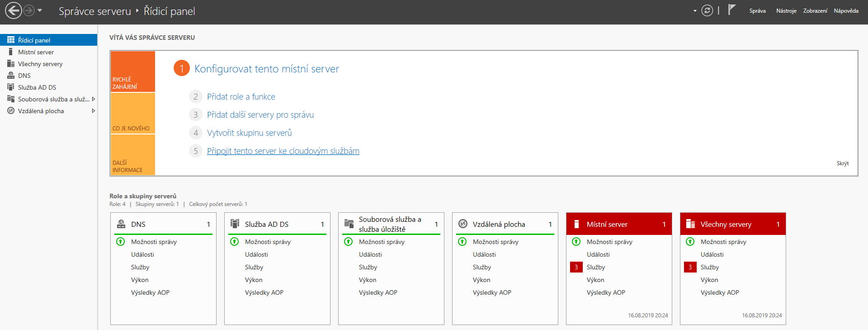
Task: Click the back navigation arrow icon
Action: (13, 11)
